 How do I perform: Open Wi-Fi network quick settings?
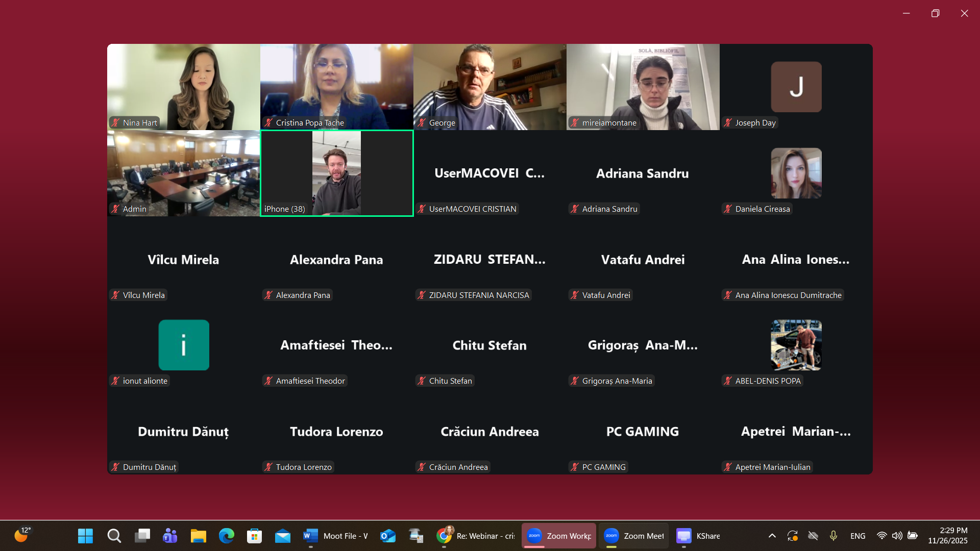[x=881, y=536]
